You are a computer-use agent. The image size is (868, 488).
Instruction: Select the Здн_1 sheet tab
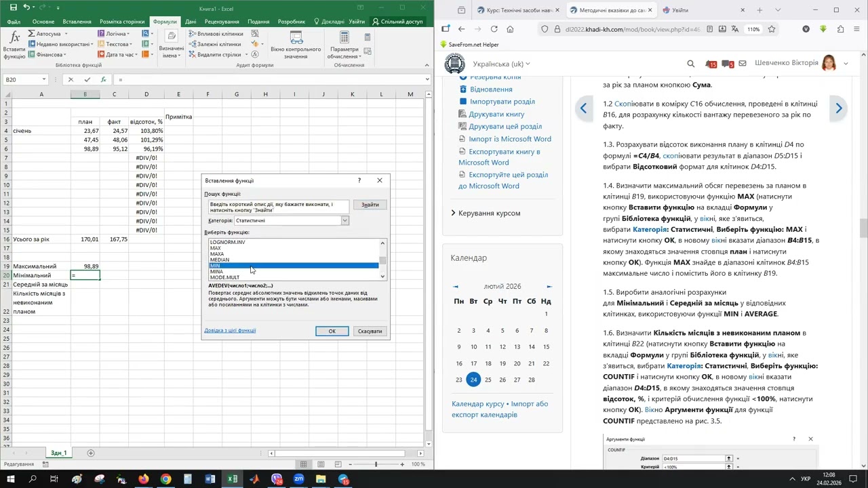pyautogui.click(x=59, y=453)
